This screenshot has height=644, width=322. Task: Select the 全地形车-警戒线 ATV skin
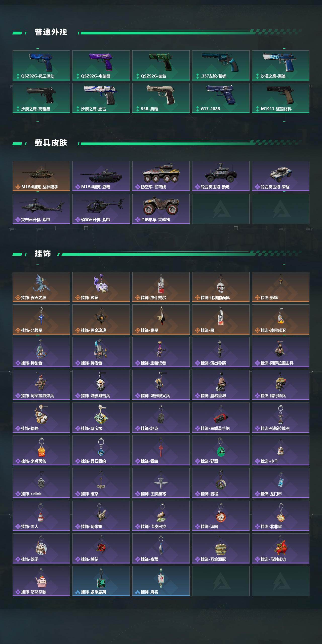point(161,209)
